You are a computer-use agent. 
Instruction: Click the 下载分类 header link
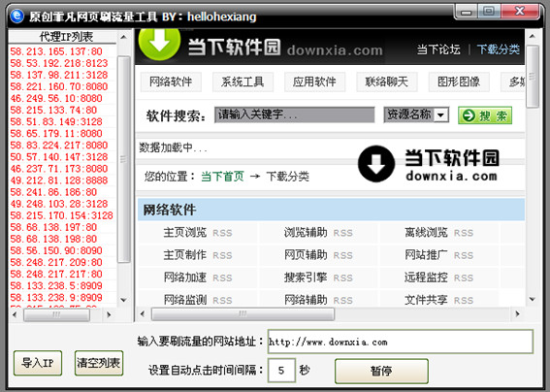[x=498, y=49]
